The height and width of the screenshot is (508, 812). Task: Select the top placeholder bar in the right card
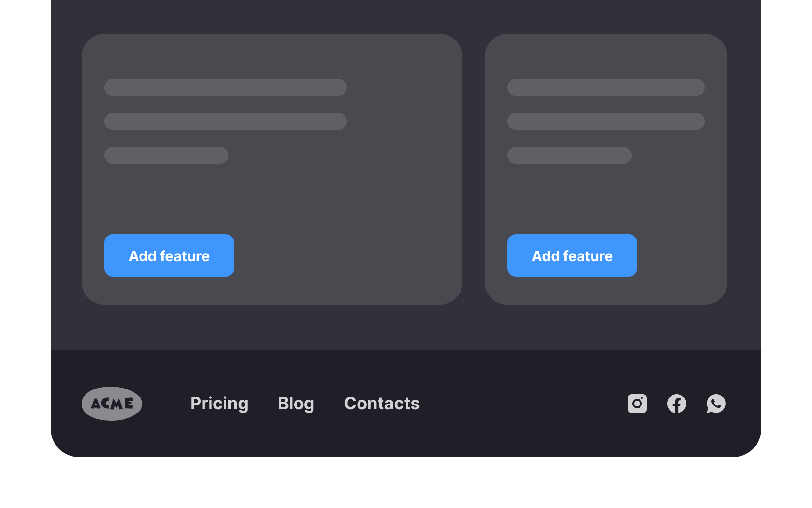pyautogui.click(x=605, y=87)
